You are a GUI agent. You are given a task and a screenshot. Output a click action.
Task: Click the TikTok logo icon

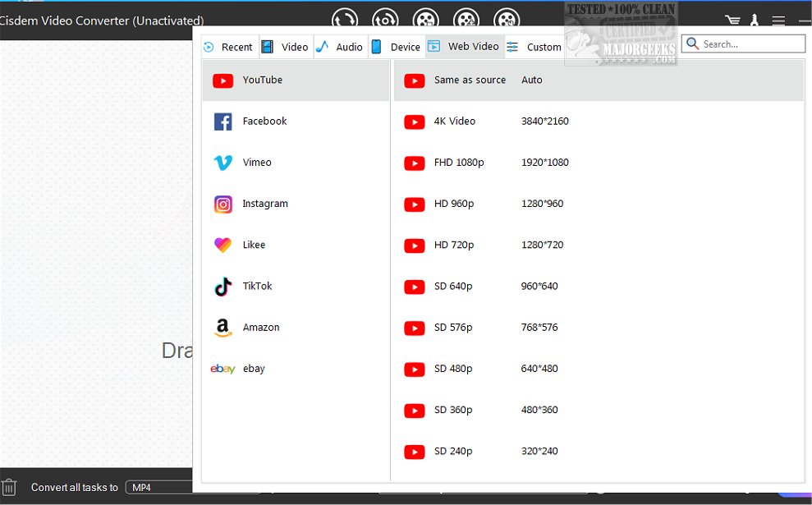click(222, 287)
